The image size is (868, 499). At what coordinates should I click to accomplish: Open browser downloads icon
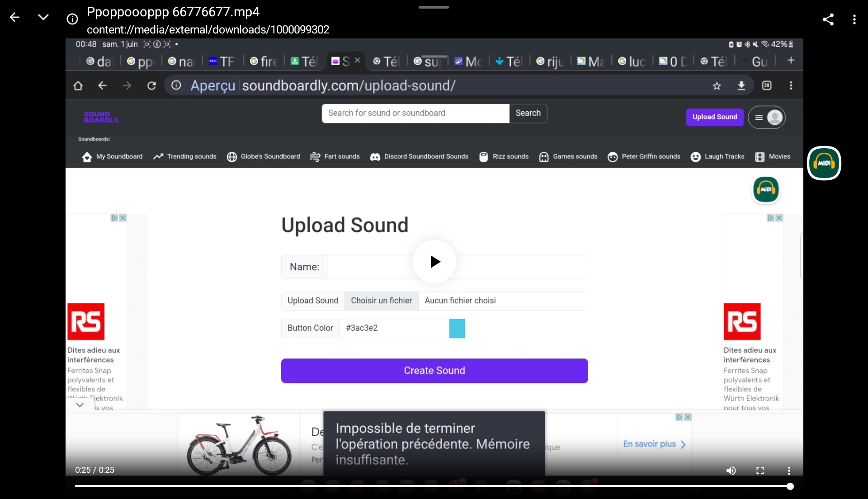pos(741,86)
